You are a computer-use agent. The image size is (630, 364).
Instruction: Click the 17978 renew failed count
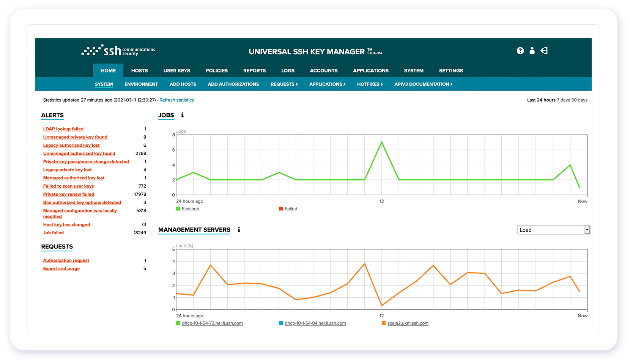(140, 194)
